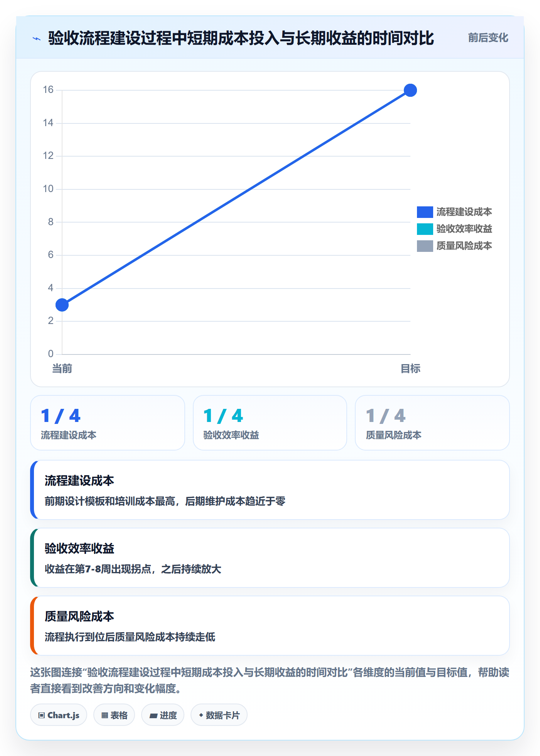
Task: Toggle 质量风险成本 legend series visibility
Action: (x=454, y=246)
